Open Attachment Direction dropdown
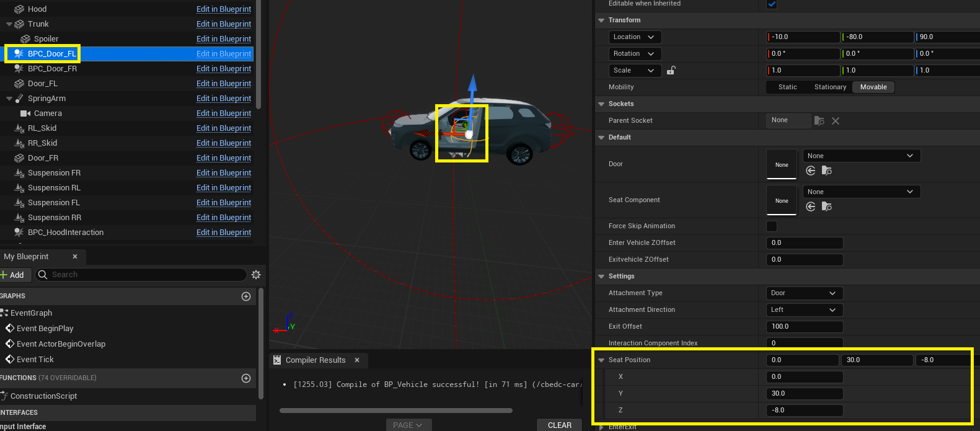The height and width of the screenshot is (431, 980). [x=804, y=310]
